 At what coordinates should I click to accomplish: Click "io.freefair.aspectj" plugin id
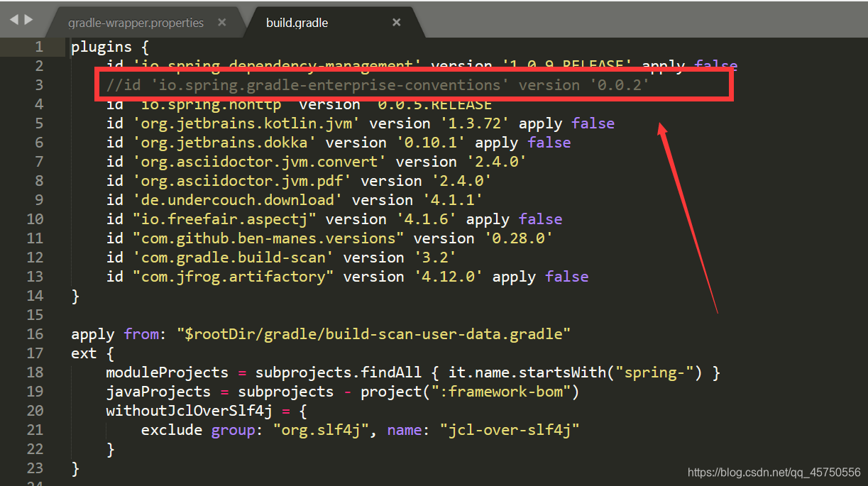(224, 219)
